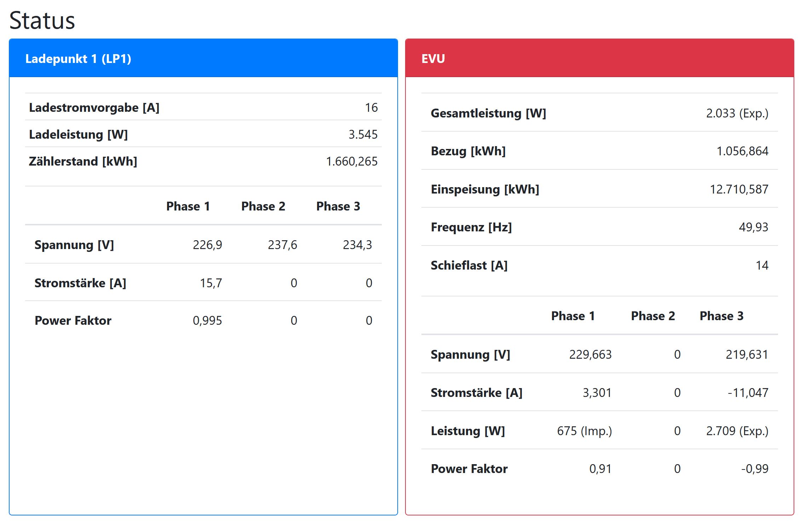Select the Ladestromvorgabe [A] row label
This screenshot has height=525, width=812.
pos(94,108)
